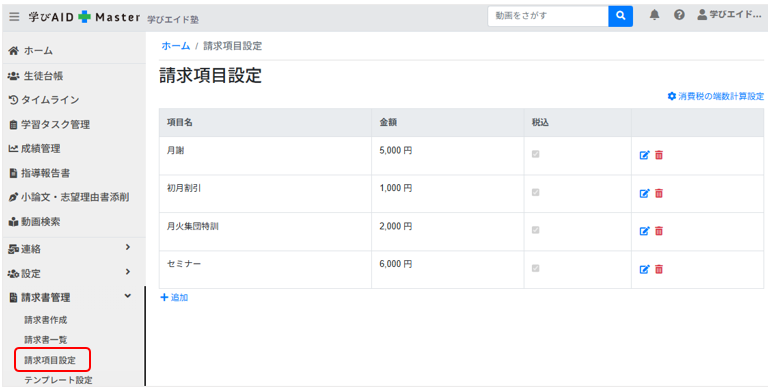Toggle the 税込 checkbox for 初月割引
The width and height of the screenshot is (768, 390).
536,193
